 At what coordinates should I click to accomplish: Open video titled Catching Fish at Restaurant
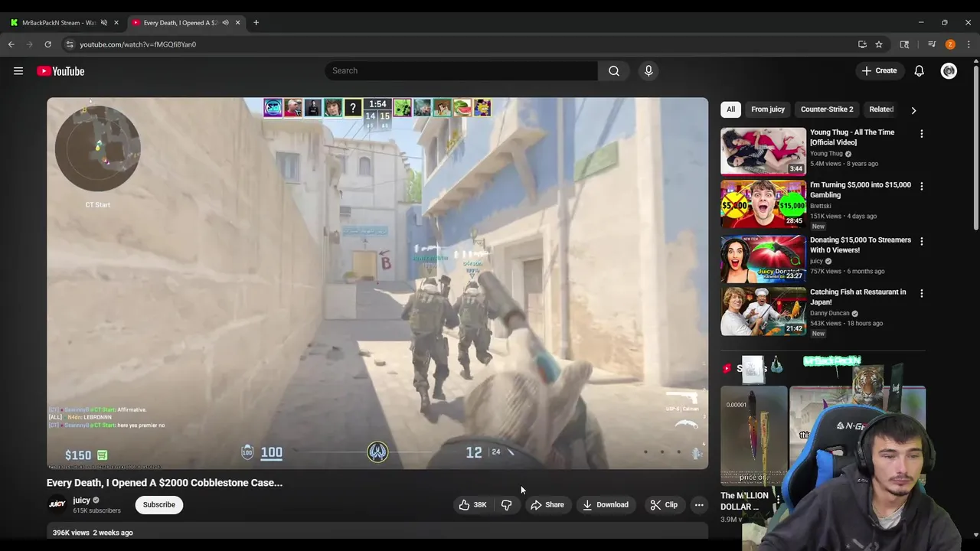[857, 297]
